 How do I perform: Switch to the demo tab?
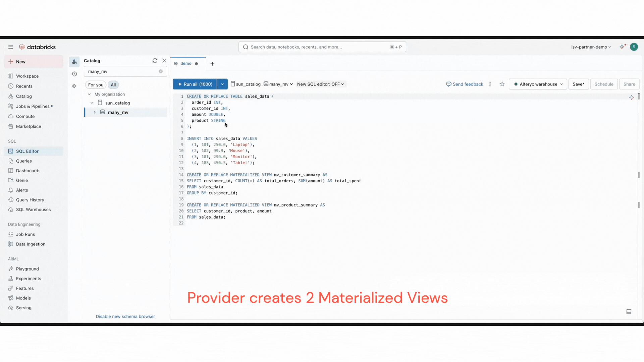(186, 64)
